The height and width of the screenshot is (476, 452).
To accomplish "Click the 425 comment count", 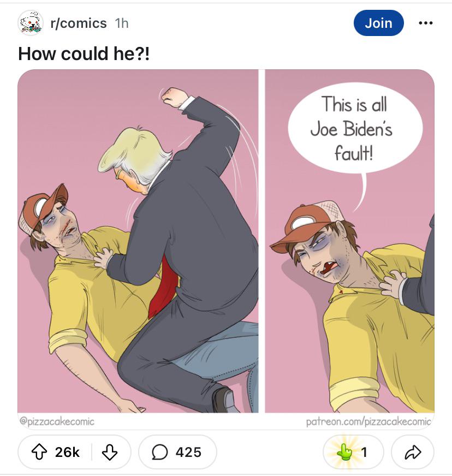I will 188,452.
